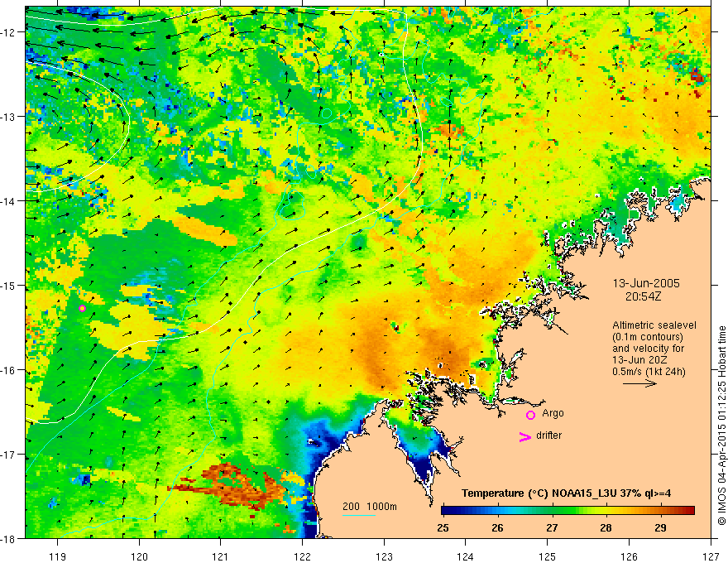Viewport: 728px width, 563px height.
Task: Click the 119 longitude axis label
Action: (58, 556)
